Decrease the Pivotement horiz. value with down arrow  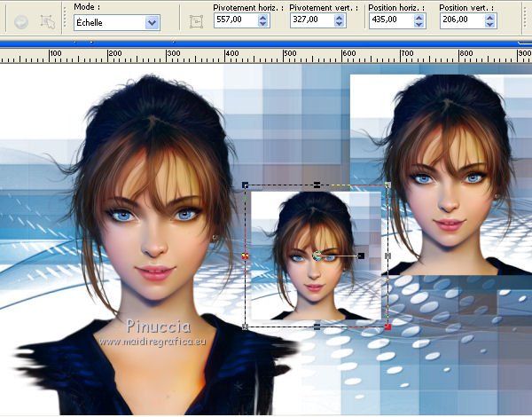pyautogui.click(x=263, y=24)
